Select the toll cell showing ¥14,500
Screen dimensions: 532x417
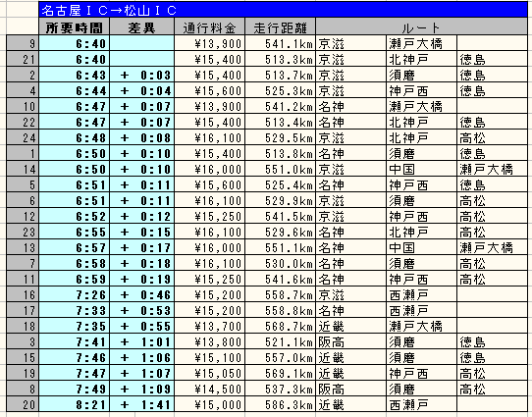(x=209, y=389)
